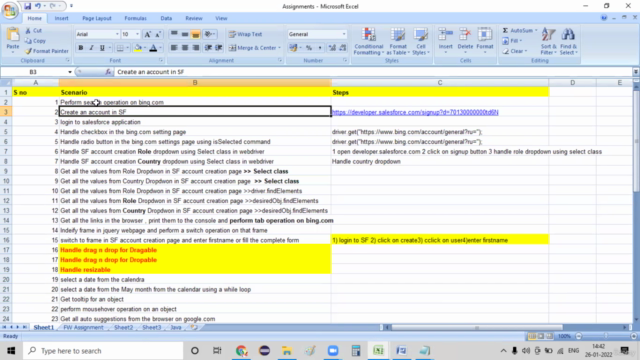The width and height of the screenshot is (640, 360).
Task: Click the taskbar search box
Action: coord(103,351)
